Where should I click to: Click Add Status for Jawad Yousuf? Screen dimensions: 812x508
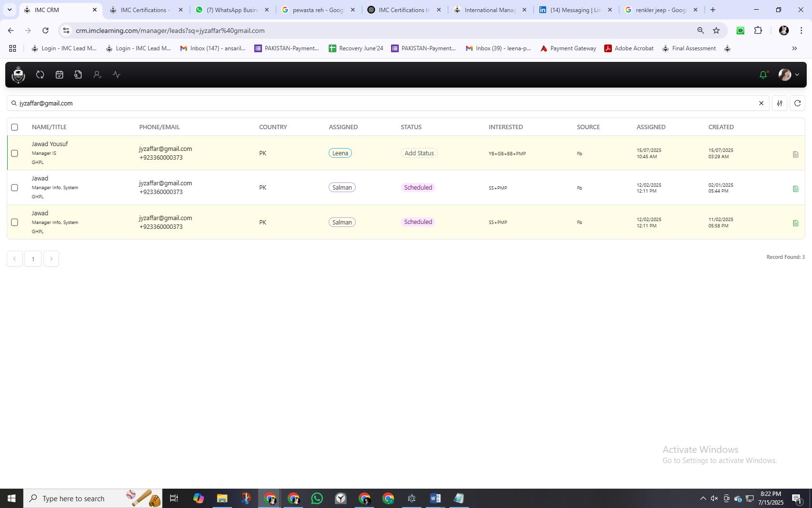point(419,153)
